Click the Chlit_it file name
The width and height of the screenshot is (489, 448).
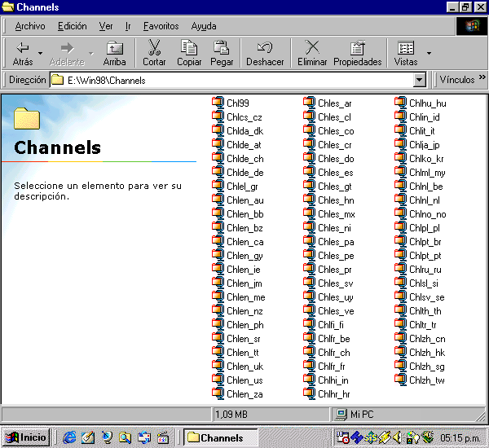pos(422,131)
